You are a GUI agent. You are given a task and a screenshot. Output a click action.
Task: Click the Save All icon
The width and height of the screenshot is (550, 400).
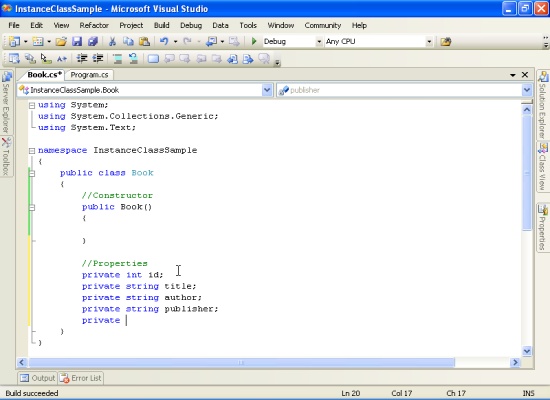pyautogui.click(x=93, y=41)
